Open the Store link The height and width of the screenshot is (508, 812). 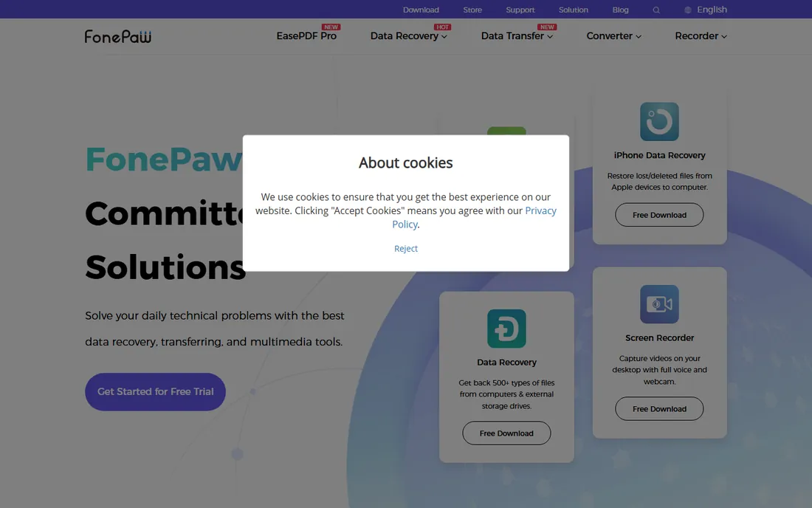pos(472,10)
